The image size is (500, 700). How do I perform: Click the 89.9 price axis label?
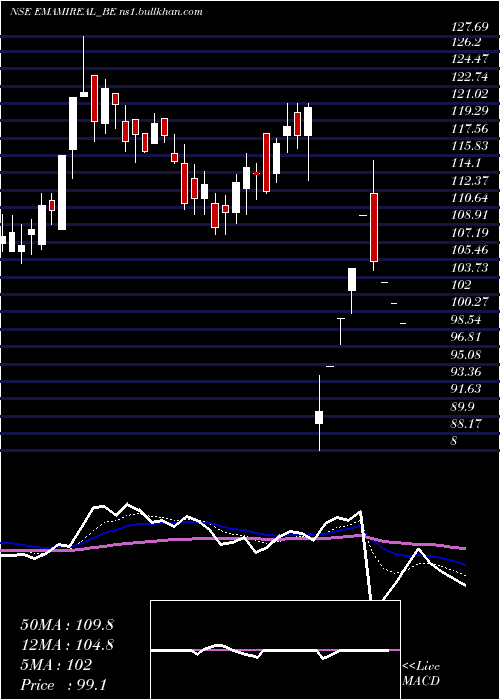point(464,406)
